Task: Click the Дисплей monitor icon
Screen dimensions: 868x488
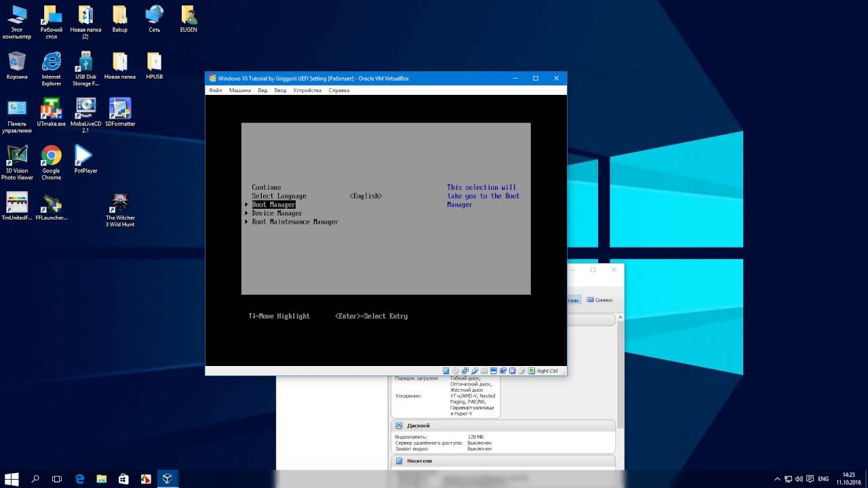Action: click(399, 426)
